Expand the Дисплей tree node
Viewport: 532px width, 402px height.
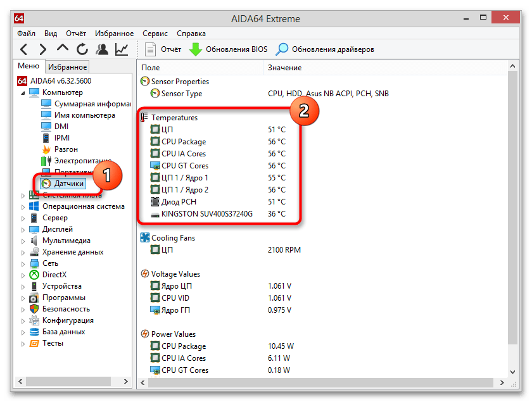point(23,230)
